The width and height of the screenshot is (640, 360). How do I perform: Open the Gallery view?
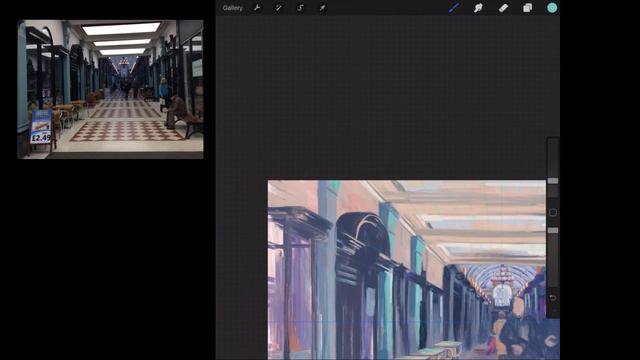[232, 8]
